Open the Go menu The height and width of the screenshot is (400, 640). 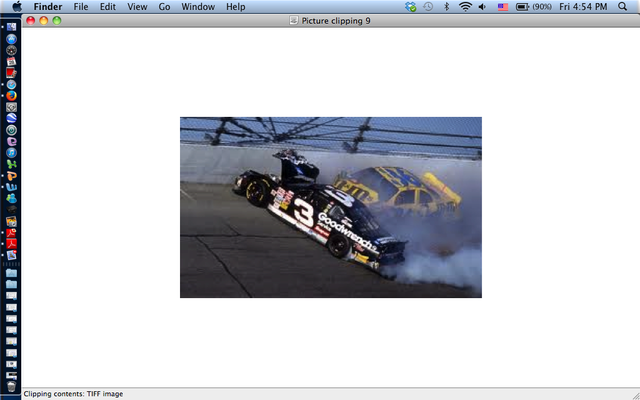[x=164, y=7]
